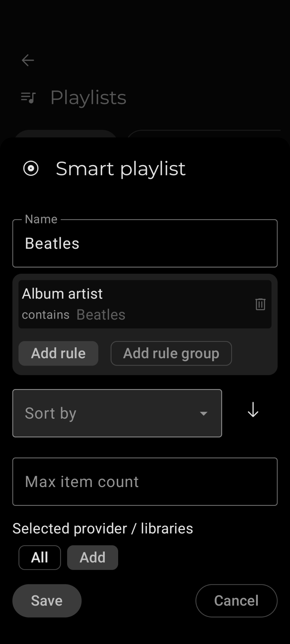Toggle the sort direction arrow
The height and width of the screenshot is (644, 290).
pyautogui.click(x=253, y=410)
